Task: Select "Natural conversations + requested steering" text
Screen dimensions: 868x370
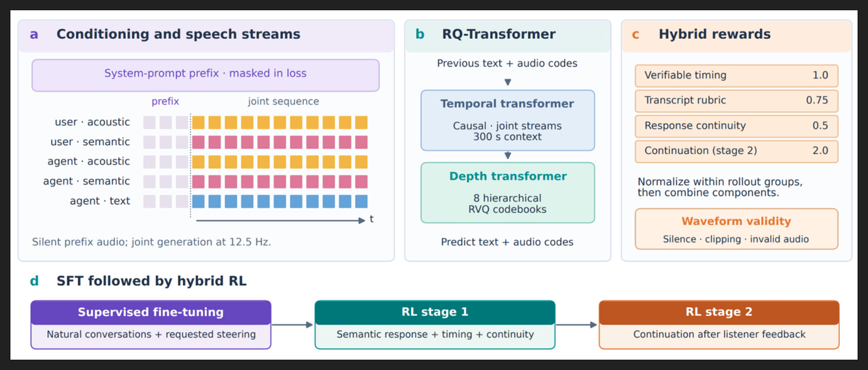Action: tap(151, 334)
